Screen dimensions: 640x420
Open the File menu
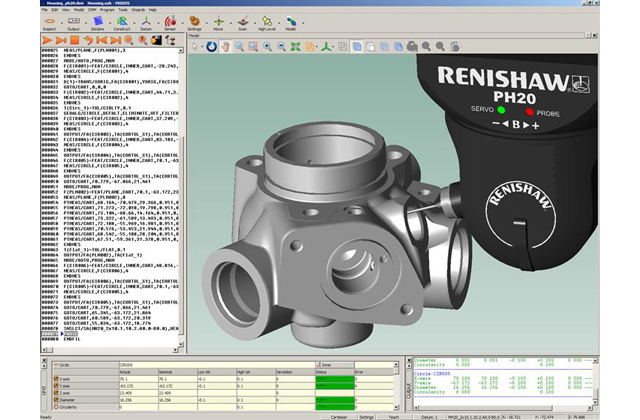[x=45, y=10]
